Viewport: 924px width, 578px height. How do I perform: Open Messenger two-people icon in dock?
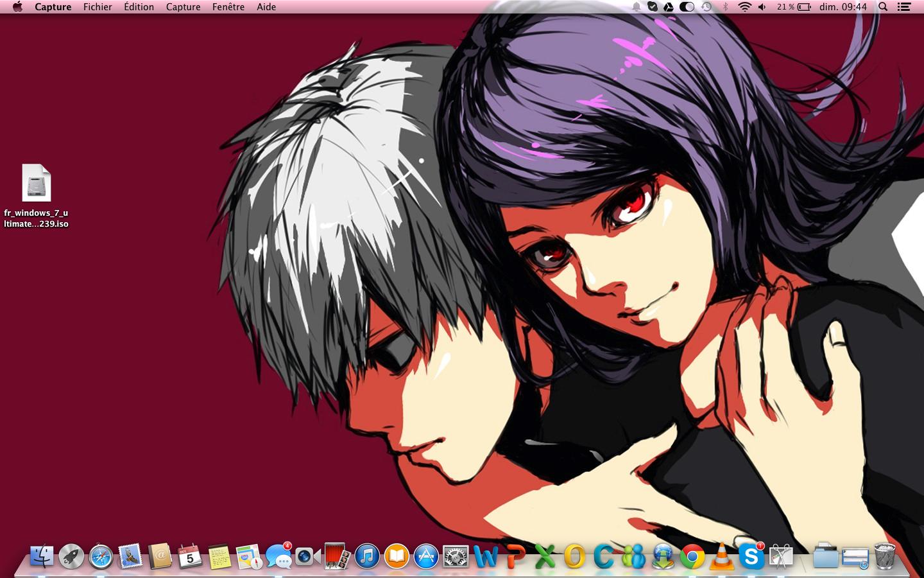633,556
